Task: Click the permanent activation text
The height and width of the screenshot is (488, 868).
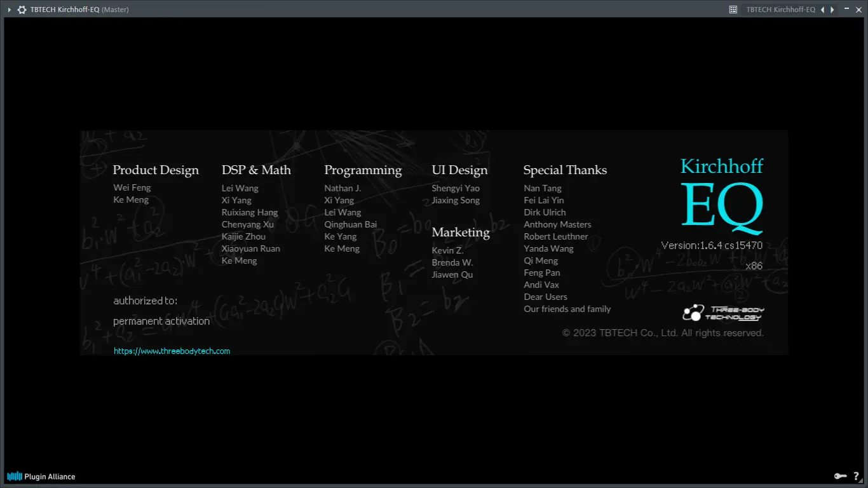Action: 161,321
